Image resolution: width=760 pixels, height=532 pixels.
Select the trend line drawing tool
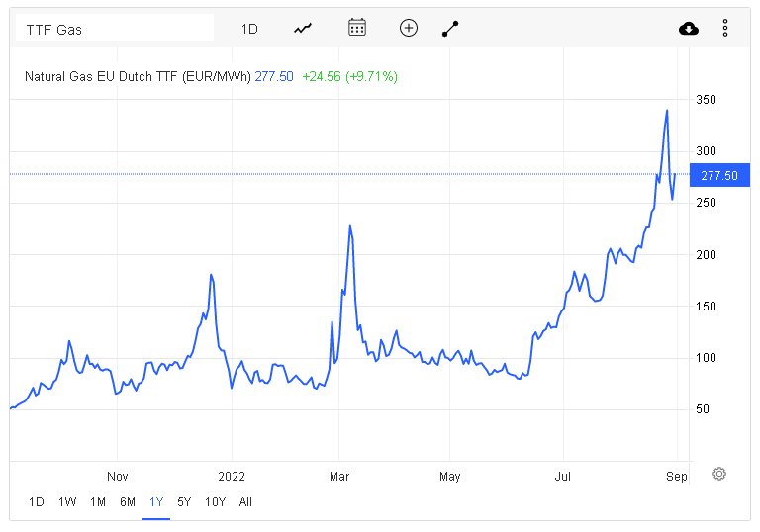(450, 29)
